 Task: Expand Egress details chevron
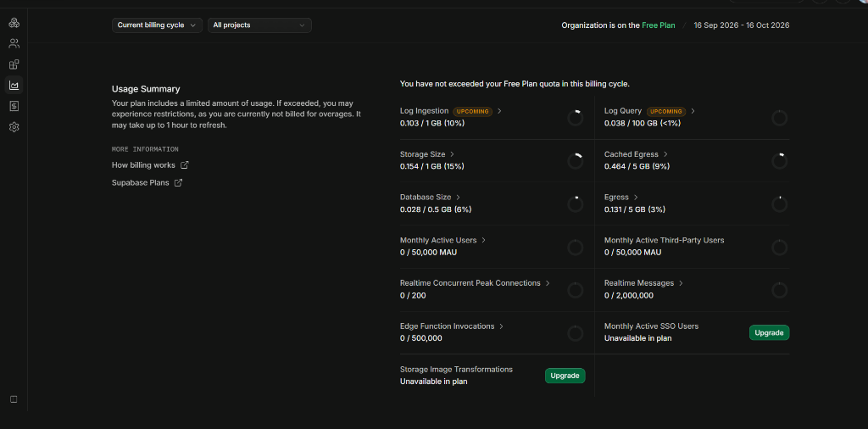(x=636, y=197)
